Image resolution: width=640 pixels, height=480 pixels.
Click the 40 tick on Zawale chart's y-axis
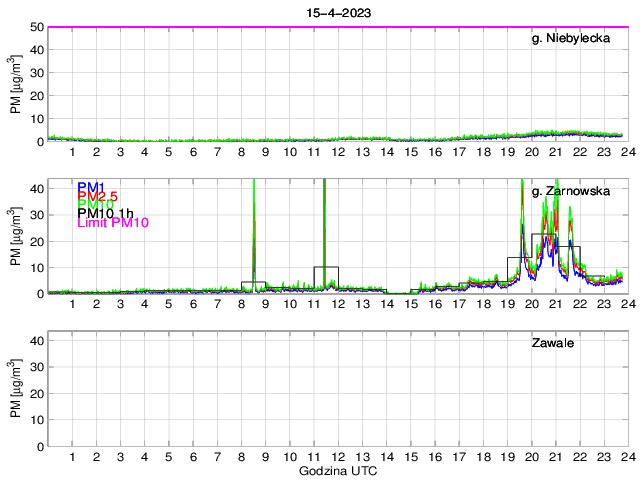[34, 341]
